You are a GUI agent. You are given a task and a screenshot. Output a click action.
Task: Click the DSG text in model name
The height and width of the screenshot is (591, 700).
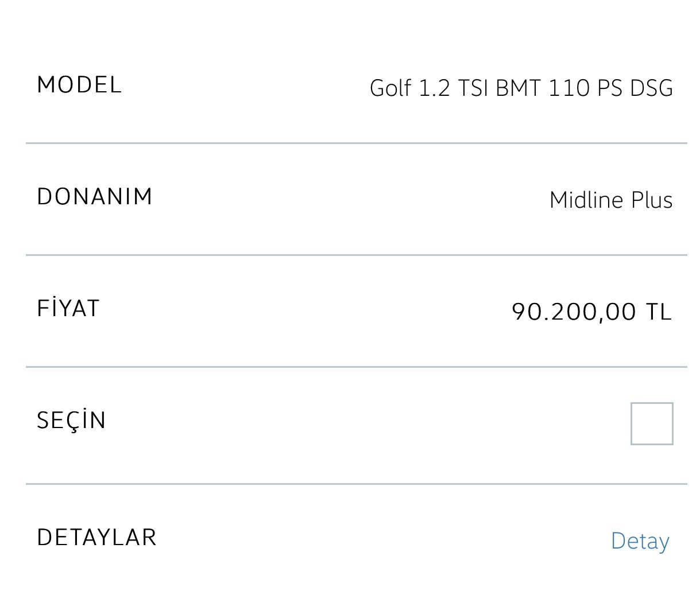pyautogui.click(x=651, y=88)
